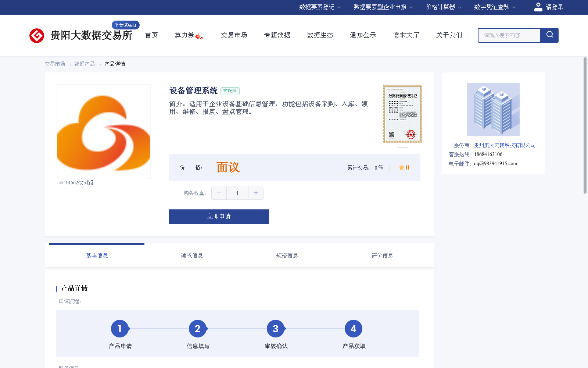Viewport: 588px width, 368px height.
Task: Click the 立即申请 button
Action: point(219,217)
